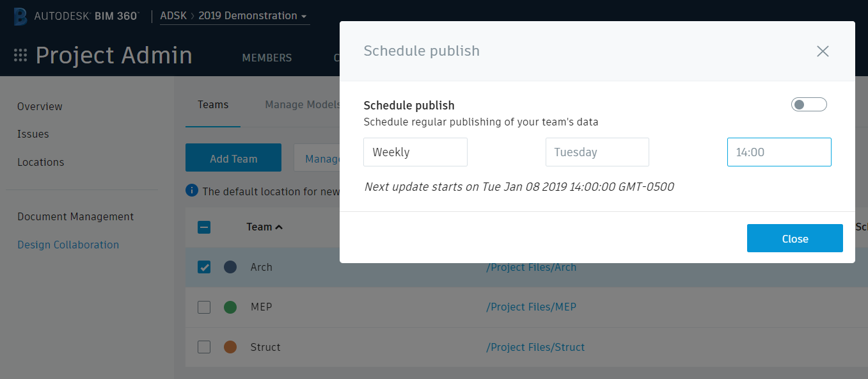Open the /Project Files/MEP folder link
Viewport: 868px width, 379px height.
coord(532,307)
